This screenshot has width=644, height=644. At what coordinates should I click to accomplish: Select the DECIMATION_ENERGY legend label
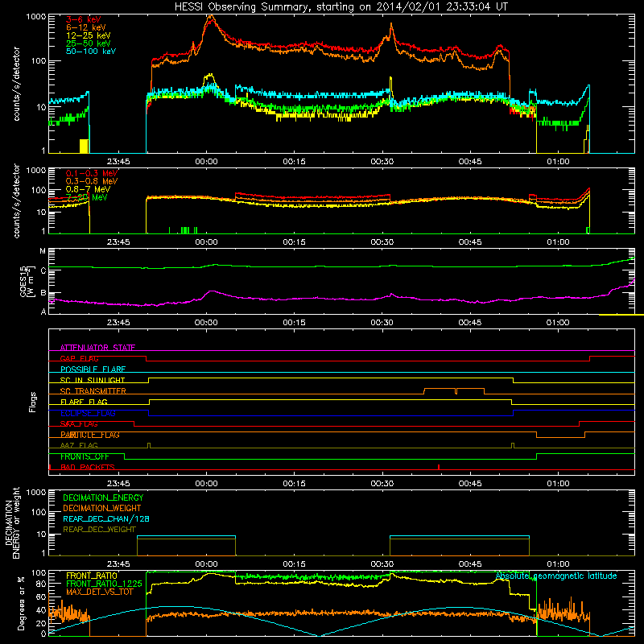pos(103,497)
